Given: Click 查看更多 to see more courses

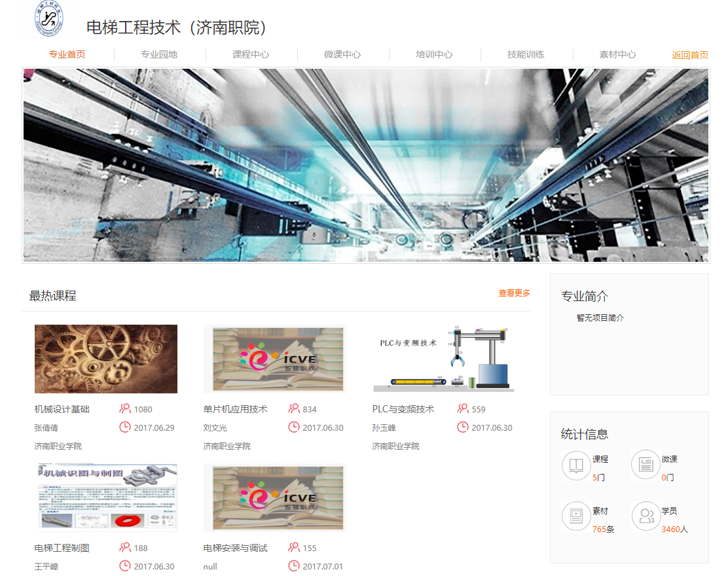Looking at the screenshot, I should pyautogui.click(x=514, y=293).
